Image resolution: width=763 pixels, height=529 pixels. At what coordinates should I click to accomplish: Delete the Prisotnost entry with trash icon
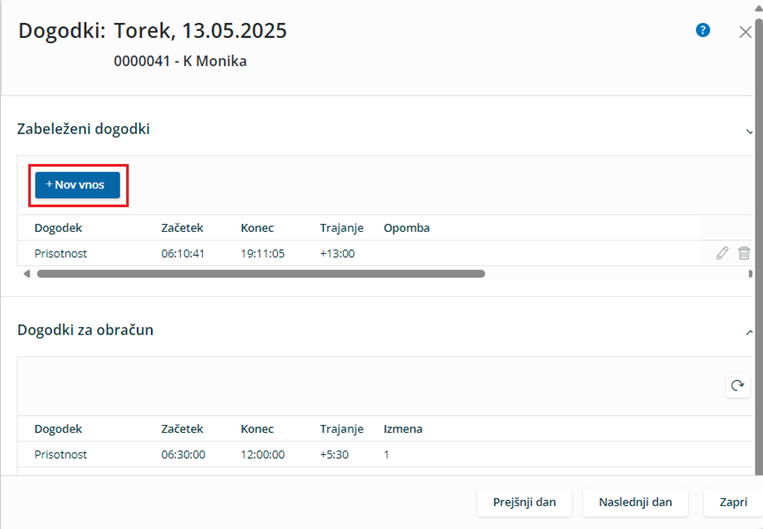coord(744,253)
